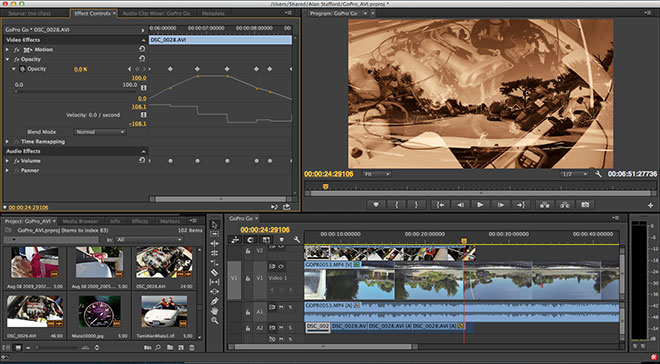Select the Pen tool

click(214, 301)
